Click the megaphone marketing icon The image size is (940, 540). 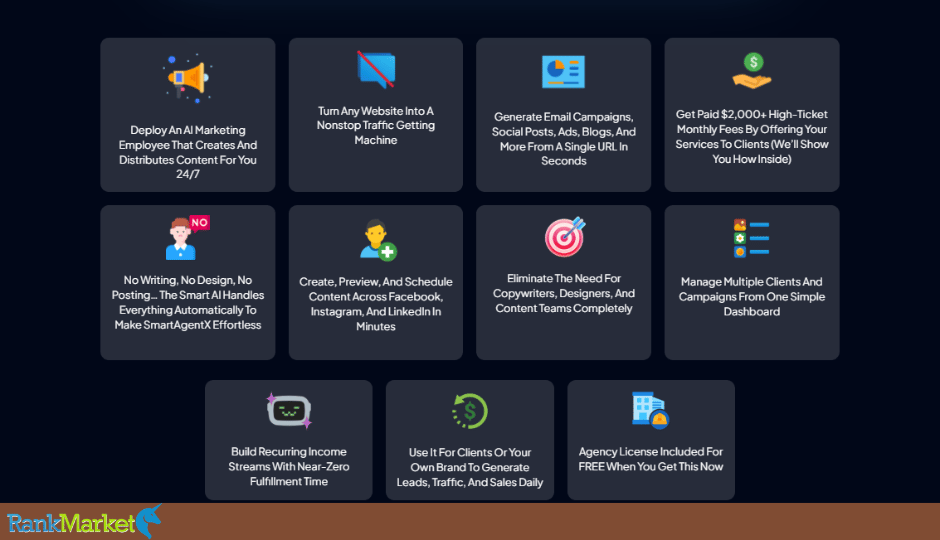188,78
